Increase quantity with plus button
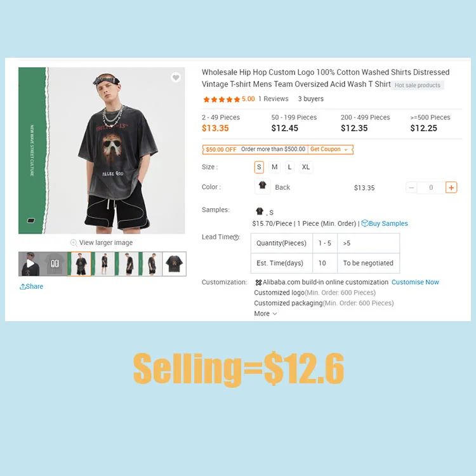This screenshot has height=476, width=476. pyautogui.click(x=451, y=188)
